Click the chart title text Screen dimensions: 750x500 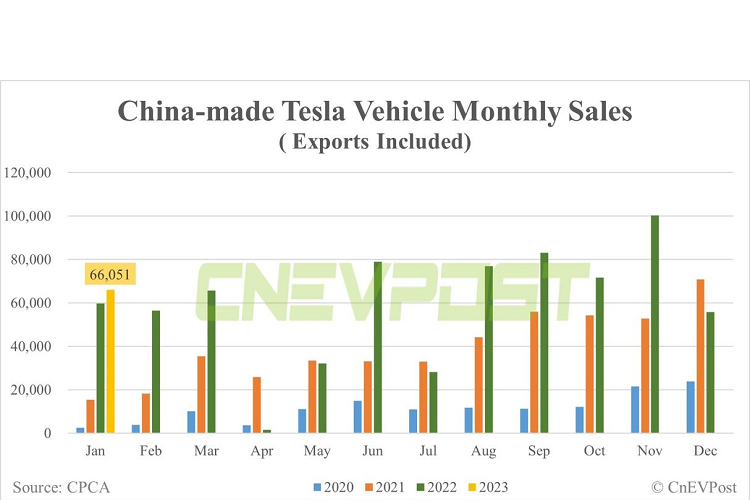click(x=375, y=111)
